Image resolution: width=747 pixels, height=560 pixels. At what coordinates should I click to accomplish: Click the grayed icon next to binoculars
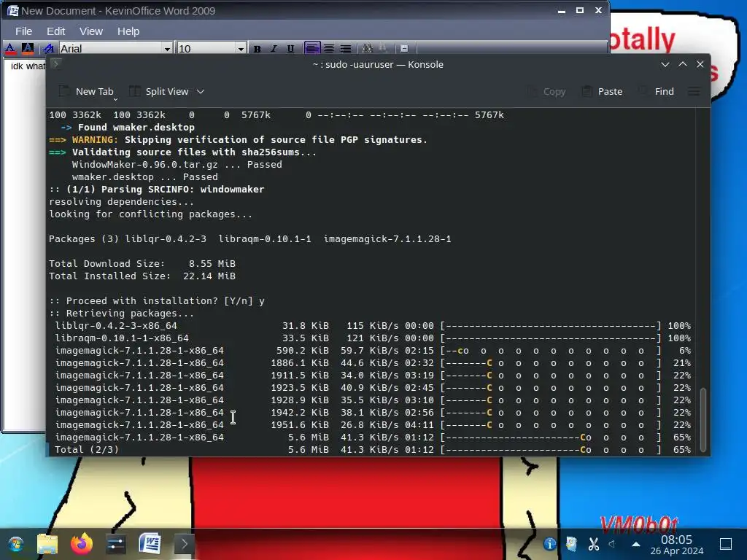(x=384, y=48)
